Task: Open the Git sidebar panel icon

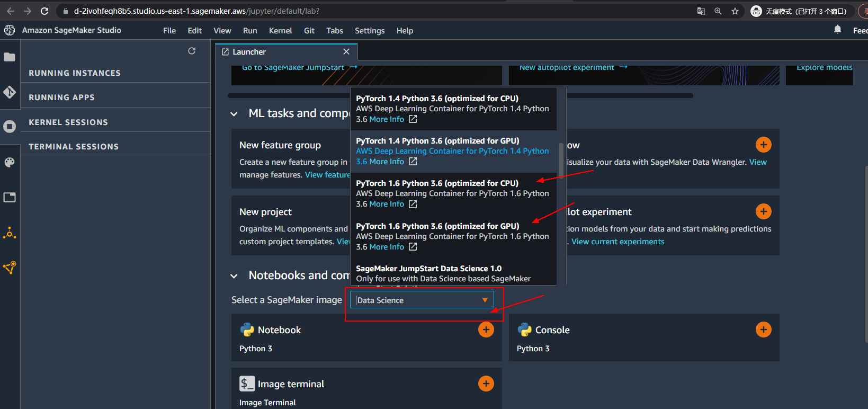Action: click(x=10, y=92)
